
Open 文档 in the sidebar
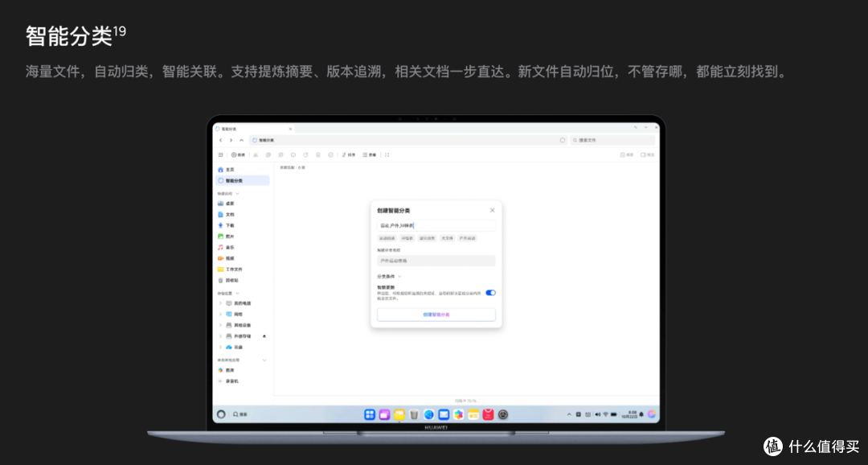point(243,215)
